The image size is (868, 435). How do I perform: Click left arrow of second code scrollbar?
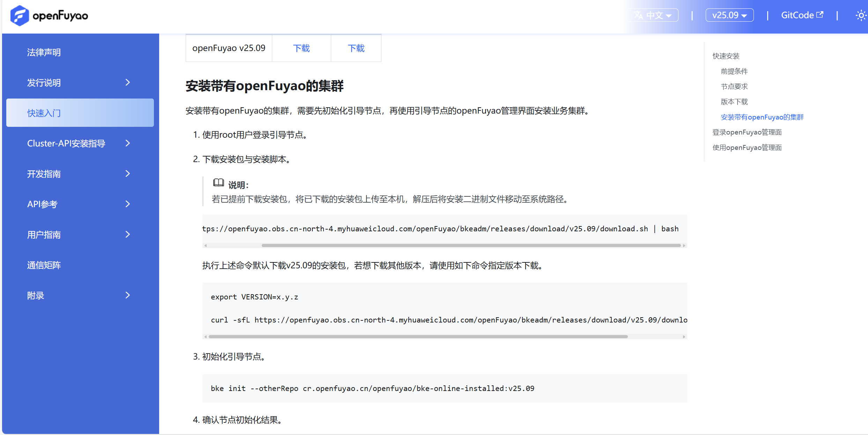click(x=206, y=337)
